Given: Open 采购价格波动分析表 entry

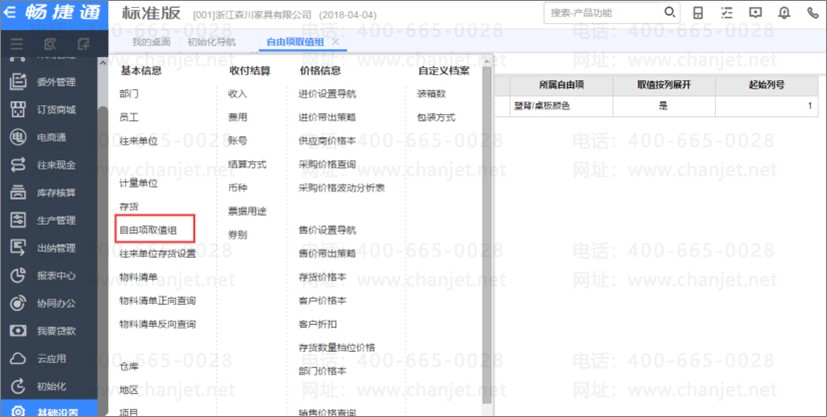Looking at the screenshot, I should point(342,188).
